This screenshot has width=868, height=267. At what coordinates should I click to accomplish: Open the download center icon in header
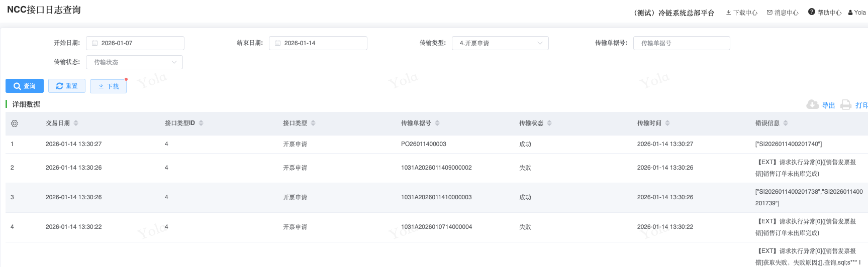tap(728, 13)
